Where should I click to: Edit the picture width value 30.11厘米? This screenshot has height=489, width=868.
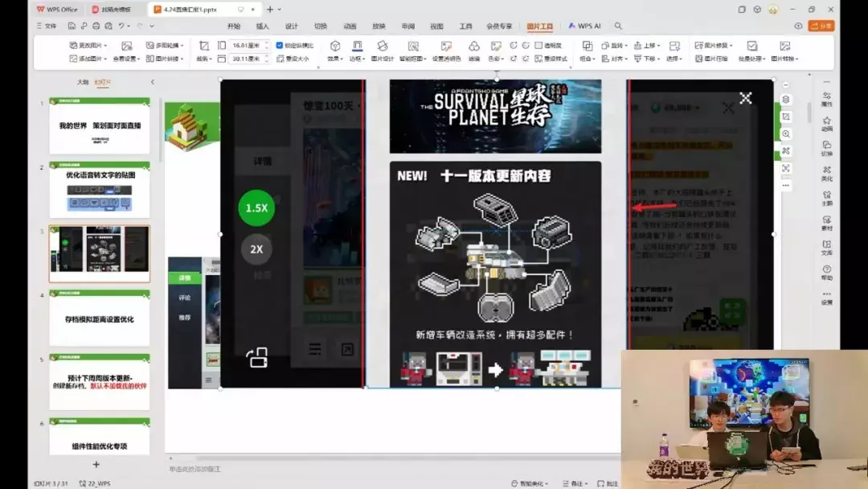pyautogui.click(x=247, y=59)
